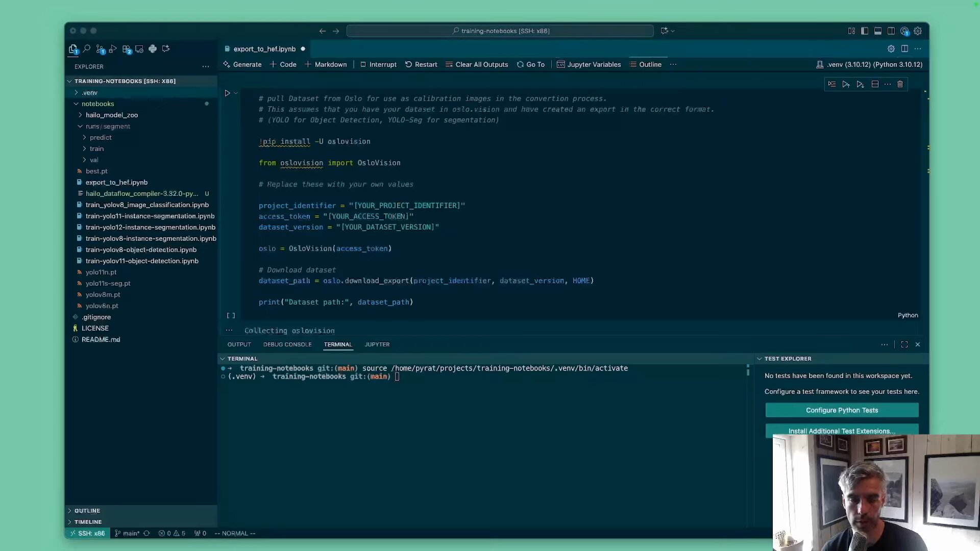The width and height of the screenshot is (980, 551).
Task: Open the Run and Debug view
Action: (113, 49)
